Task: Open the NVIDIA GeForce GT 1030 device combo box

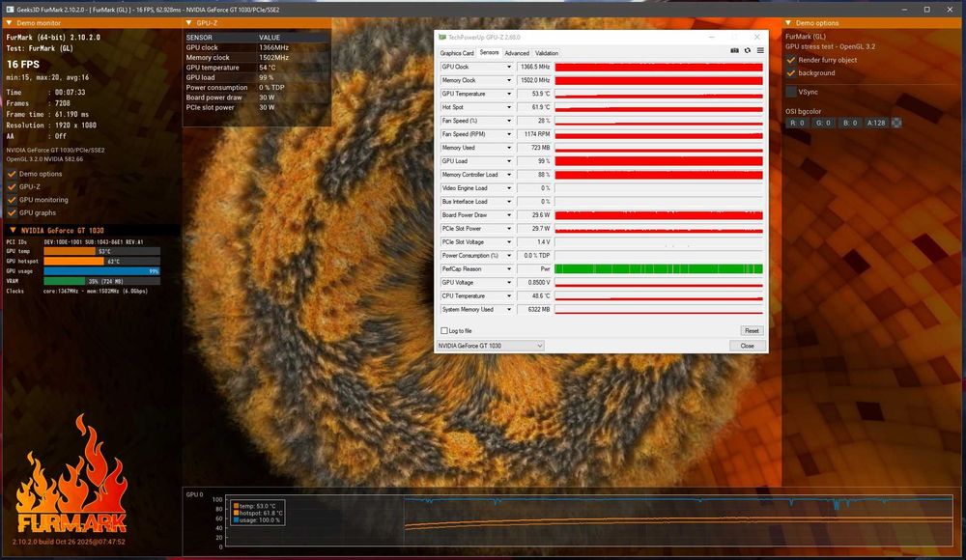Action: pos(490,346)
